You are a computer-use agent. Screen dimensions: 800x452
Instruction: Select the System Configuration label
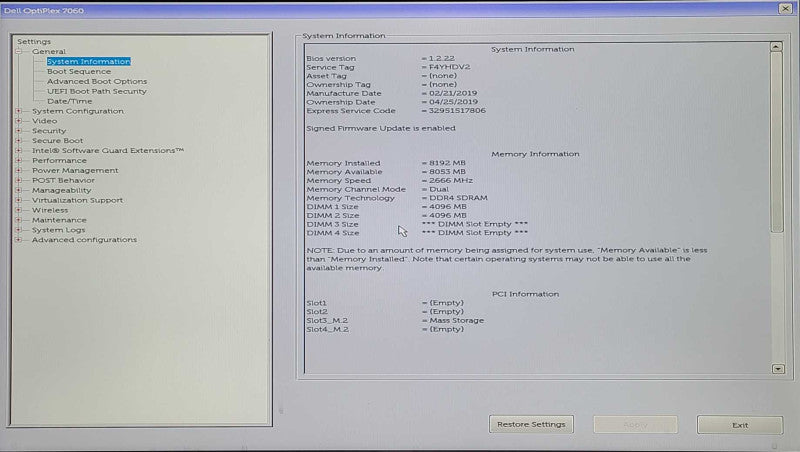78,111
